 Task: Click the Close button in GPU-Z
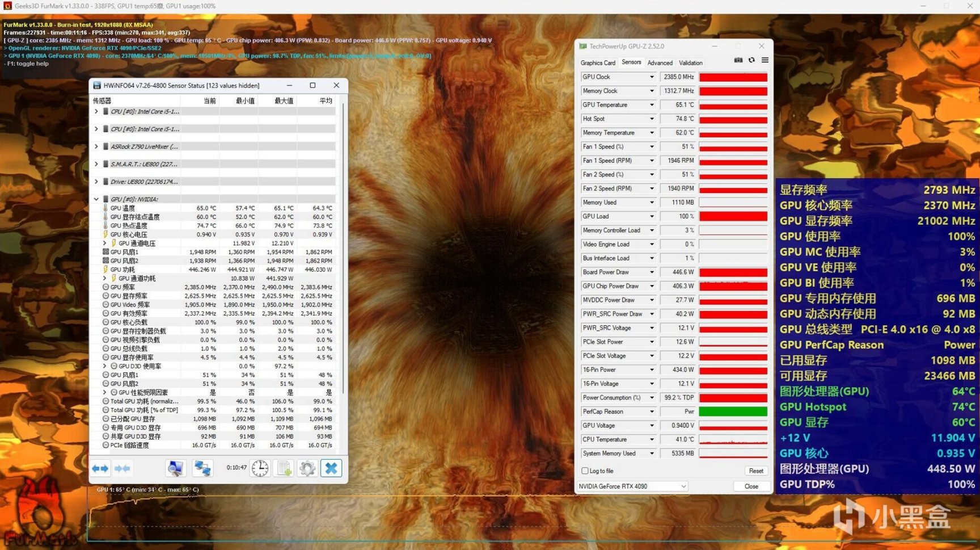pyautogui.click(x=751, y=486)
